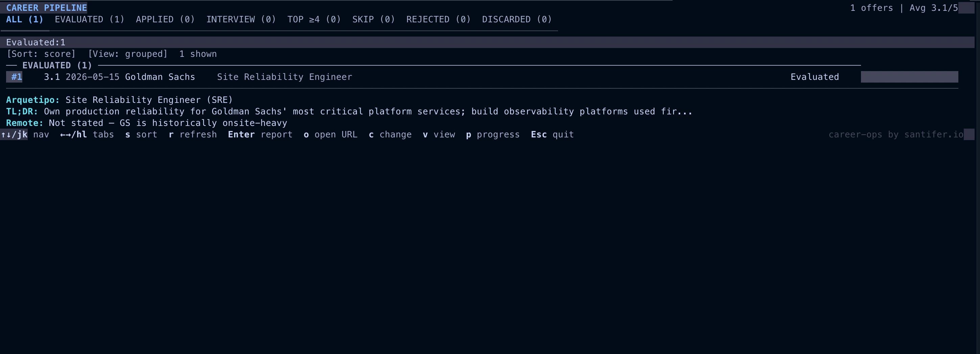
Task: Open the APPLIED (0) tab
Action: pyautogui.click(x=165, y=19)
